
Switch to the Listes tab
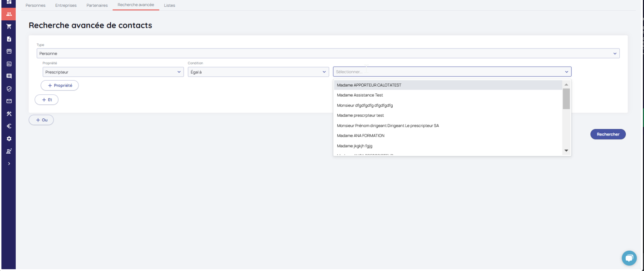click(170, 5)
